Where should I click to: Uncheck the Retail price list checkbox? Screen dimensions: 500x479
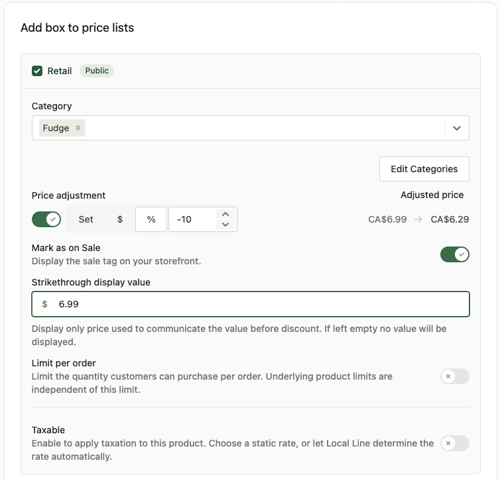pyautogui.click(x=37, y=71)
